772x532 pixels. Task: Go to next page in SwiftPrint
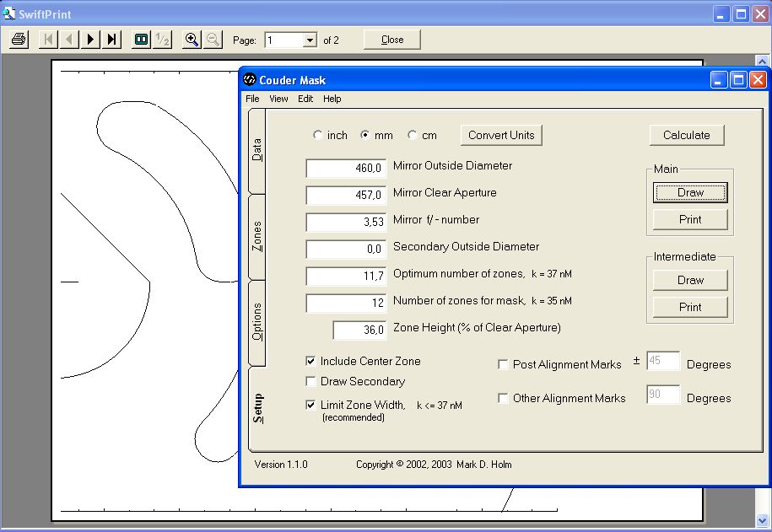tap(90, 40)
